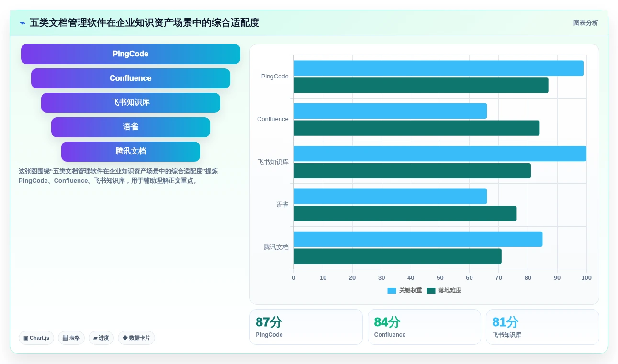Click 语雀's light blue 关键权重 bar
This screenshot has height=364, width=618.
tap(390, 197)
